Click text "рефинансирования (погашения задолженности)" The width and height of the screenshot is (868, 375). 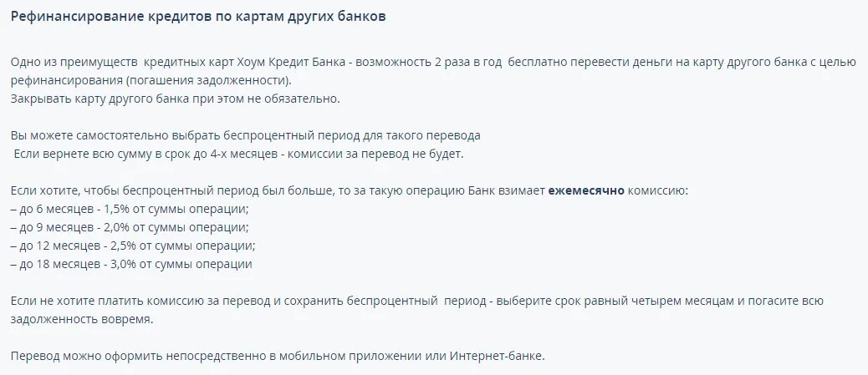150,81
